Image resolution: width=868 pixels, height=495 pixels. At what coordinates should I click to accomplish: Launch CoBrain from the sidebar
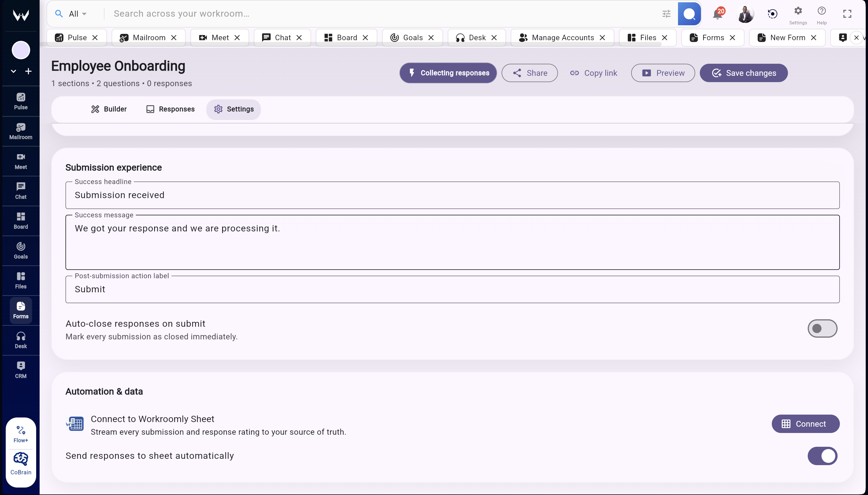(x=20, y=463)
